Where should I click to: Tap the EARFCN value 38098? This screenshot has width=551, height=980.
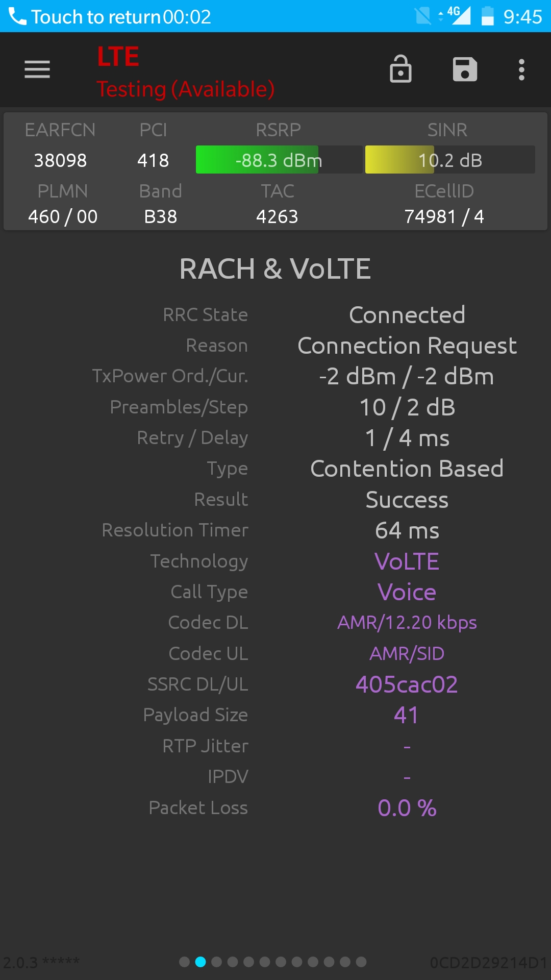pos(60,160)
